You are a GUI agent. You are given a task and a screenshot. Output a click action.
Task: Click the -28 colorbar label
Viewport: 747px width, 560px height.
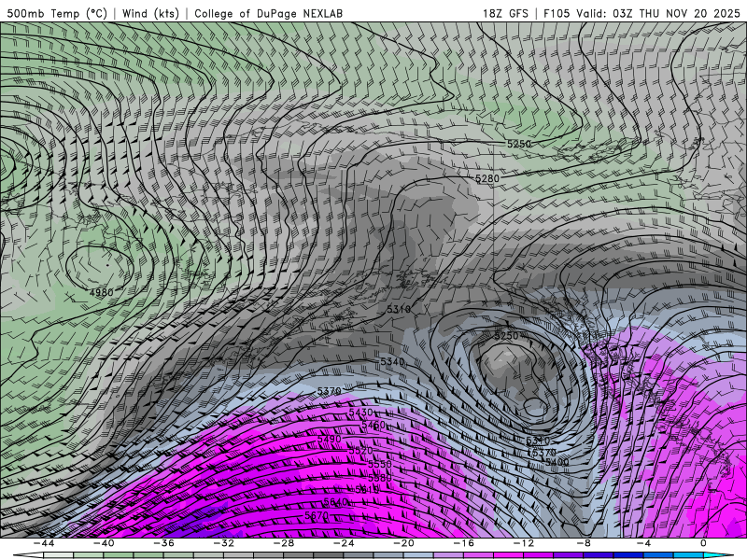tap(284, 543)
